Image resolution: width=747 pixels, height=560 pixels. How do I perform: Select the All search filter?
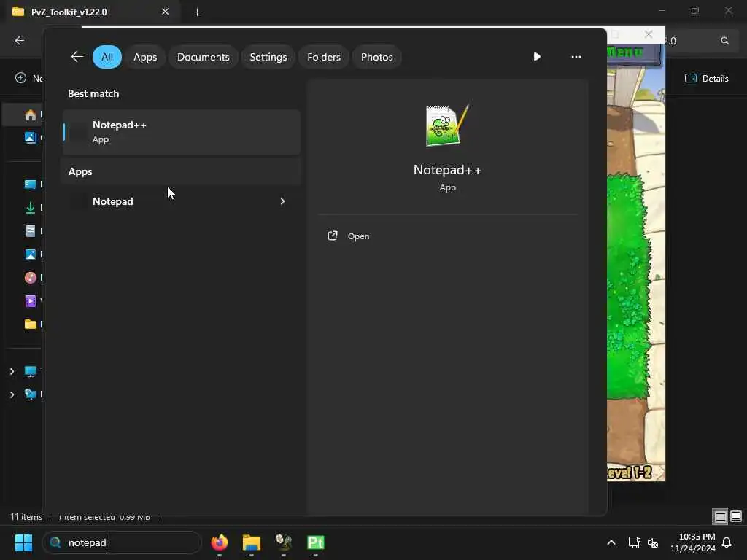[x=107, y=57]
